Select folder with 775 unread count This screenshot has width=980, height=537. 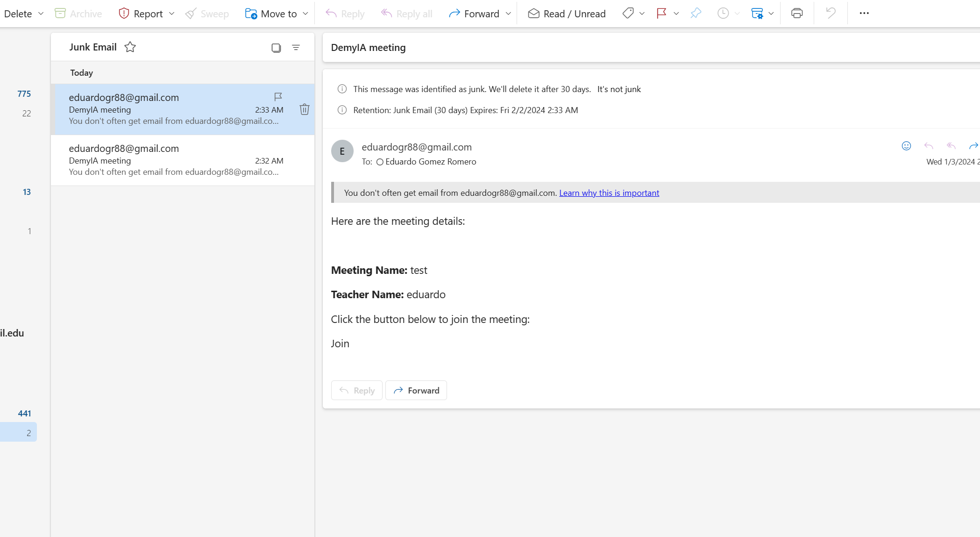(24, 94)
